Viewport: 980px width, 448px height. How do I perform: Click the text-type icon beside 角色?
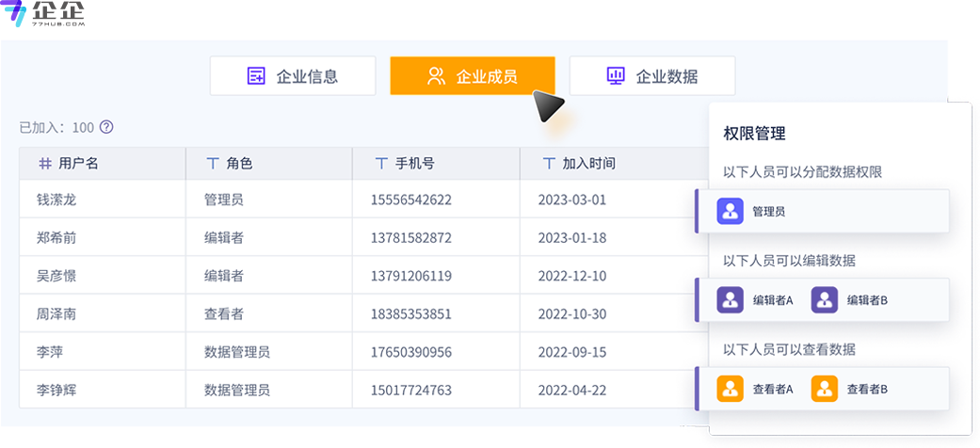pos(213,164)
